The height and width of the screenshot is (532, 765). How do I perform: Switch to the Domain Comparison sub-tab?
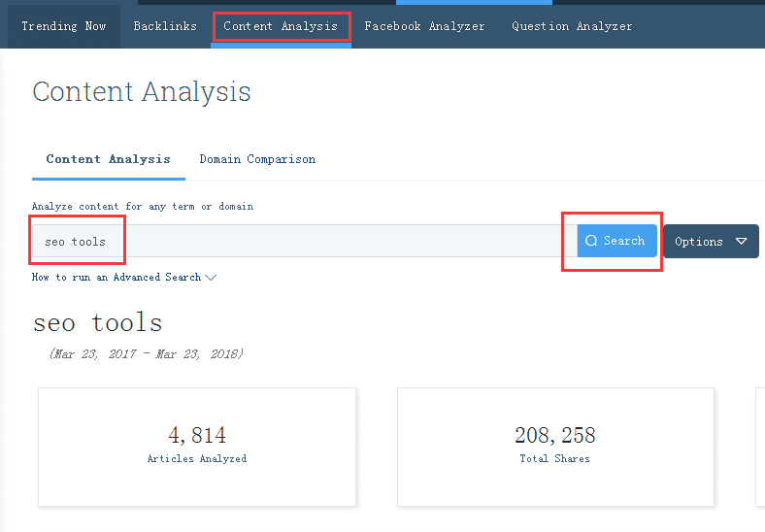pos(257,159)
